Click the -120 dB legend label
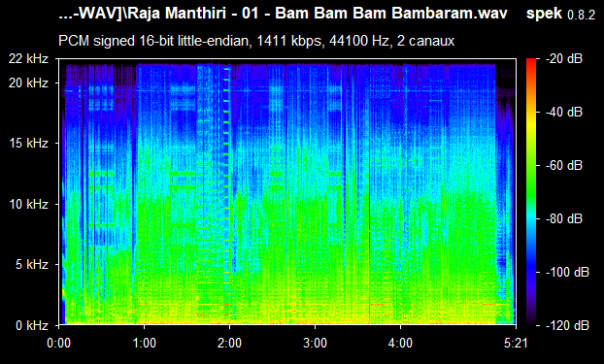The height and width of the screenshot is (364, 604). (567, 325)
